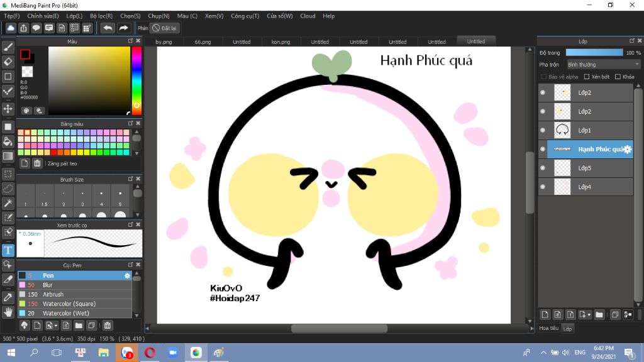Viewport: 644px width, 362px height.
Task: Select the Watercolor (Square) brush
Action: [75, 304]
